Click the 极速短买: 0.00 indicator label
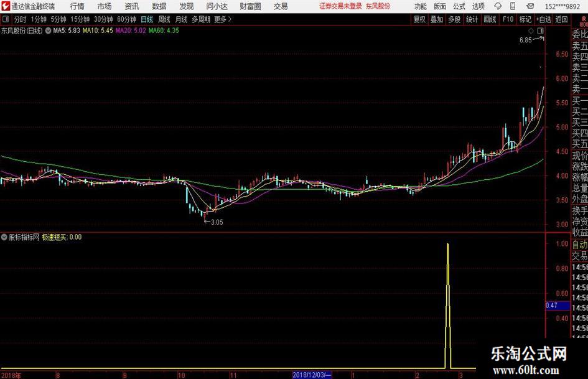Image resolution: width=588 pixels, height=379 pixels. [62, 237]
